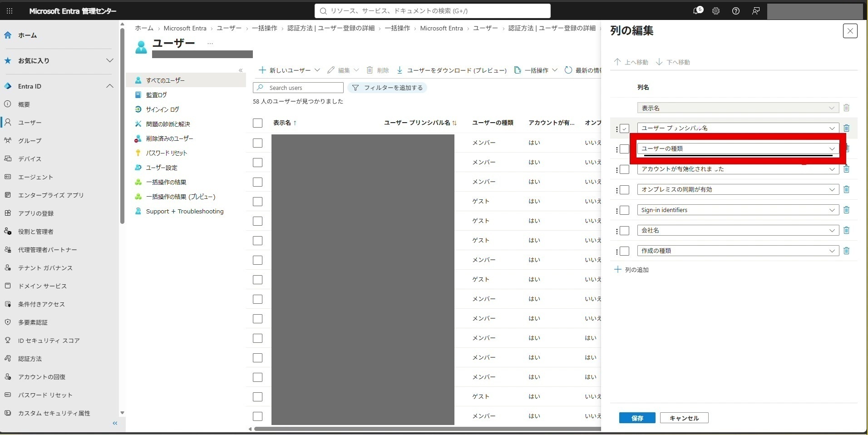Delete the オンプレミスの同期が有効 column with trash icon
868x435 pixels.
(846, 189)
